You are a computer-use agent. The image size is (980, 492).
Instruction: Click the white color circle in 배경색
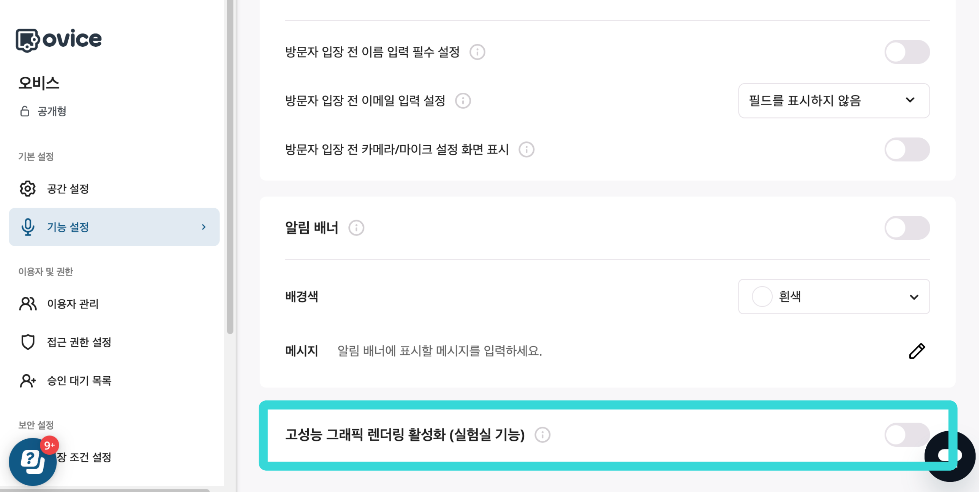pos(762,297)
